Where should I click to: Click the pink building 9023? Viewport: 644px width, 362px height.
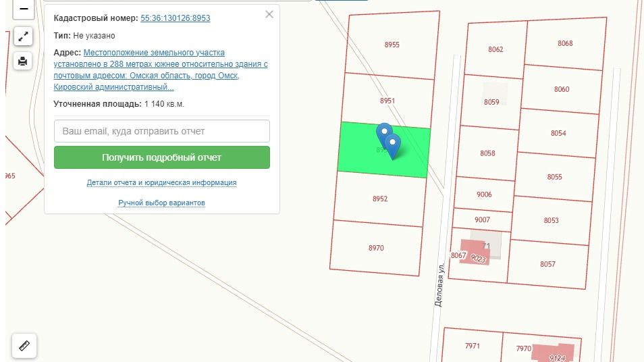[478, 255]
